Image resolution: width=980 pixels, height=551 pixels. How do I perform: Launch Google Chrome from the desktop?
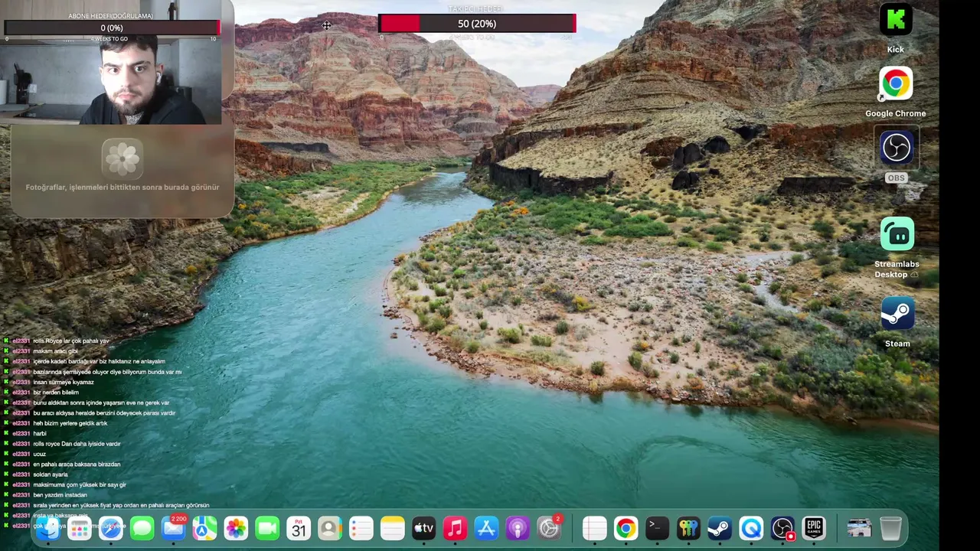click(x=896, y=84)
